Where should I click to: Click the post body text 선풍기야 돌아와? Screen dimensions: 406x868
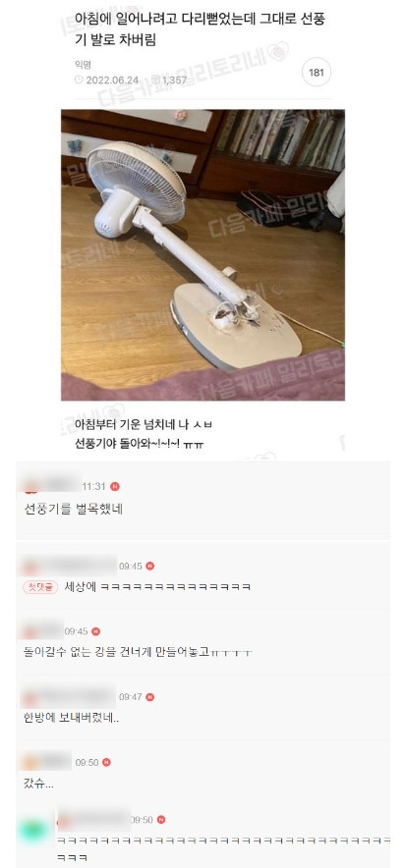pyautogui.click(x=139, y=444)
